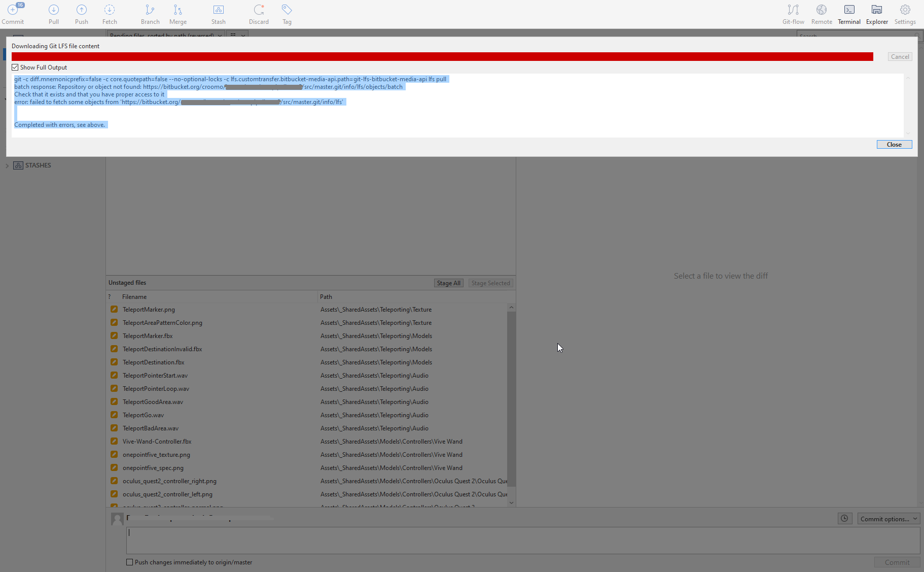924x572 pixels.
Task: Select TeleportAreaPatternColor.png file row
Action: click(x=307, y=323)
